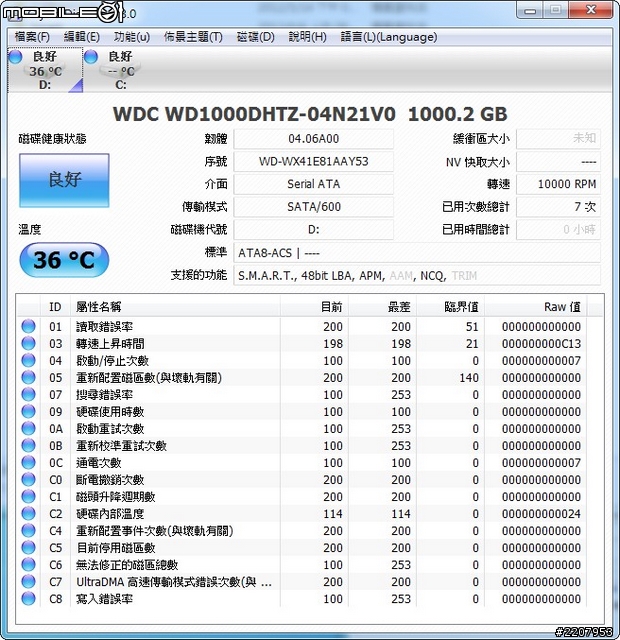
Task: Click status orb of attribute C2 硬碟內部溫度
Action: 28,513
